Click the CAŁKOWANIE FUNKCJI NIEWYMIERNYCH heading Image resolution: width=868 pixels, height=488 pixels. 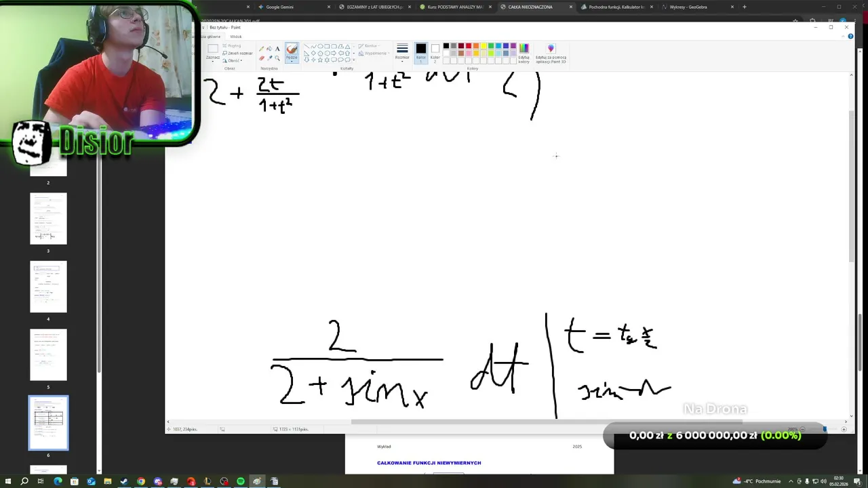(x=429, y=463)
